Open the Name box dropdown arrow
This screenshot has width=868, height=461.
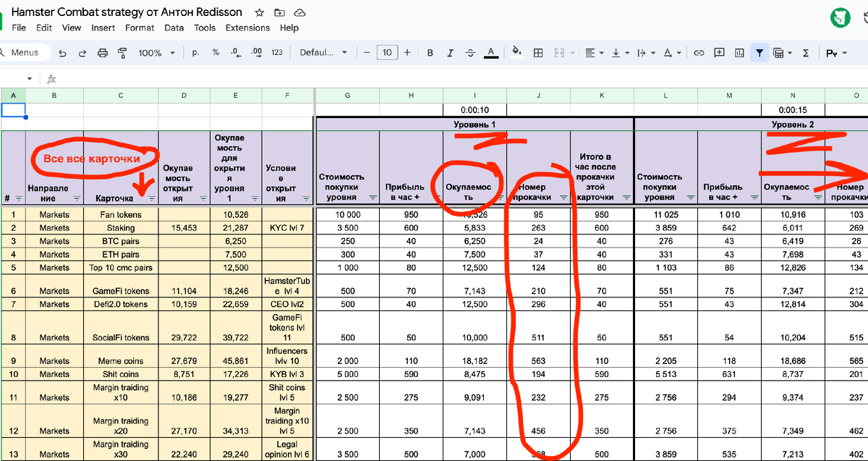[x=30, y=79]
